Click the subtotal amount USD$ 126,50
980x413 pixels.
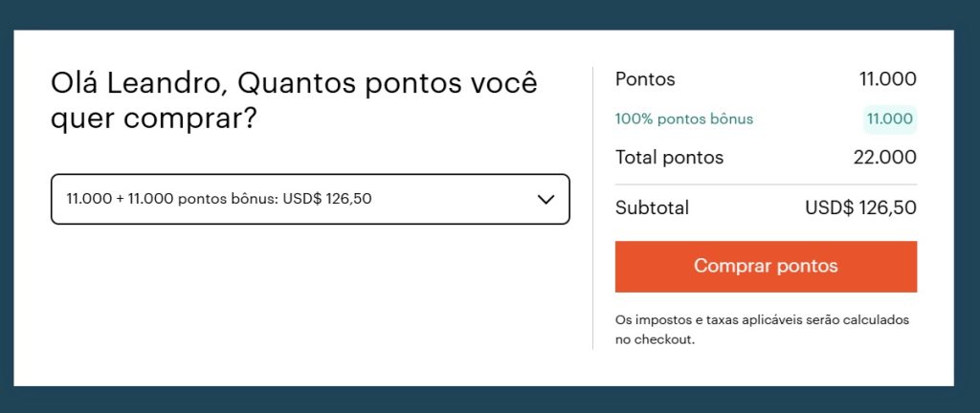pyautogui.click(x=860, y=207)
